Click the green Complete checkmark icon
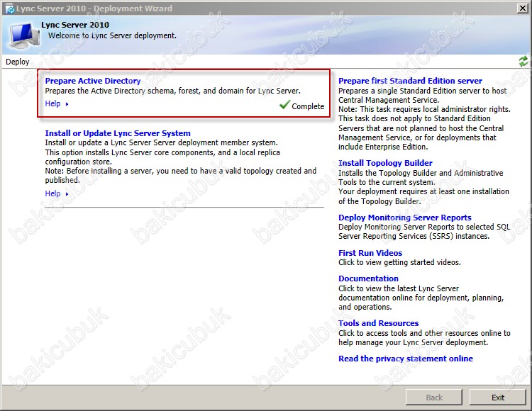The image size is (532, 411). 284,105
